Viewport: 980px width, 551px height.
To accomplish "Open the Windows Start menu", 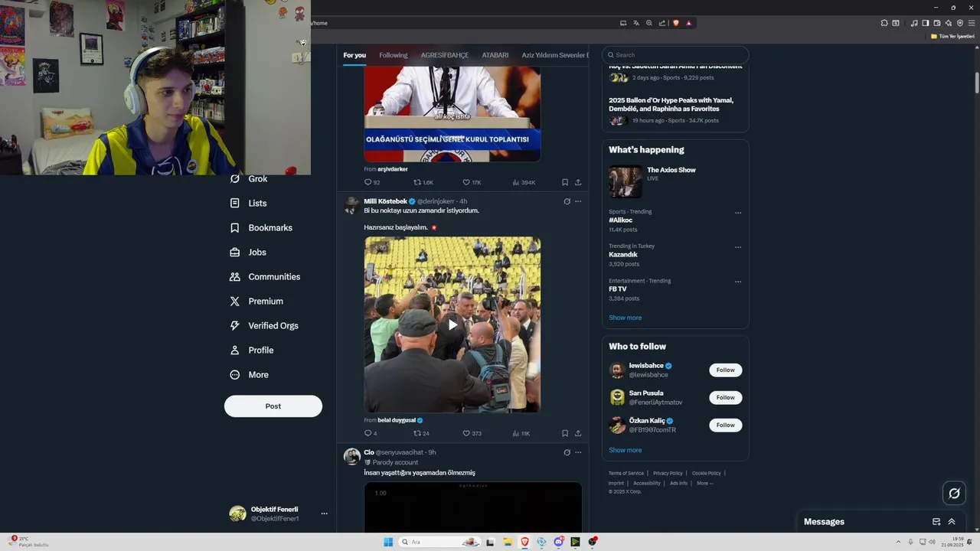I will [x=388, y=542].
